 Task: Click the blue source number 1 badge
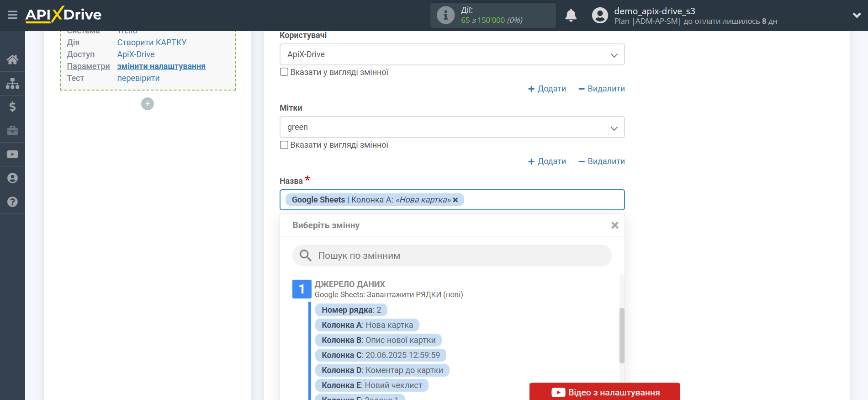coord(302,289)
